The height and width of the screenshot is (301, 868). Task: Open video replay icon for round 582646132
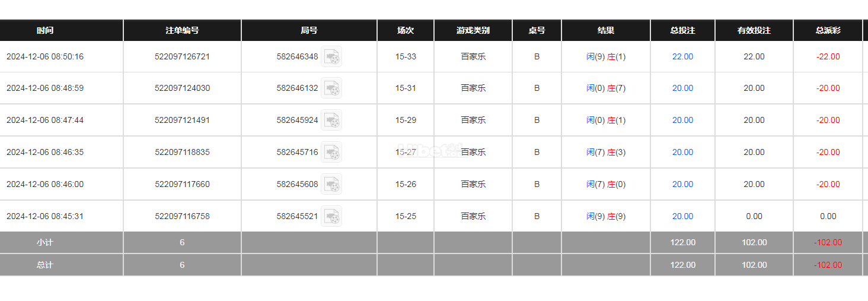pos(331,88)
